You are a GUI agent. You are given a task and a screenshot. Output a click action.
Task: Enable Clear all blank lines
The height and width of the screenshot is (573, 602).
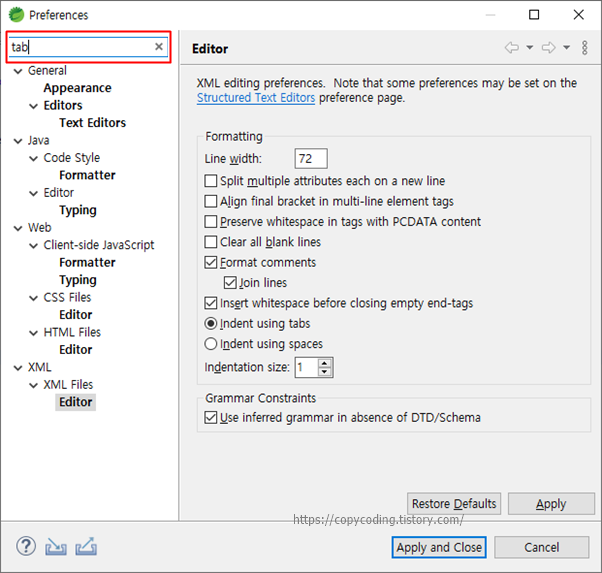click(x=211, y=242)
